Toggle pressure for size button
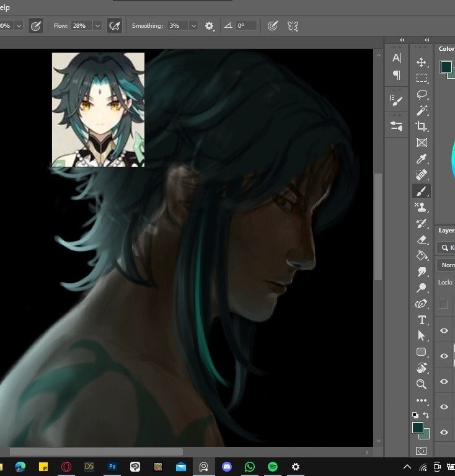 (273, 26)
